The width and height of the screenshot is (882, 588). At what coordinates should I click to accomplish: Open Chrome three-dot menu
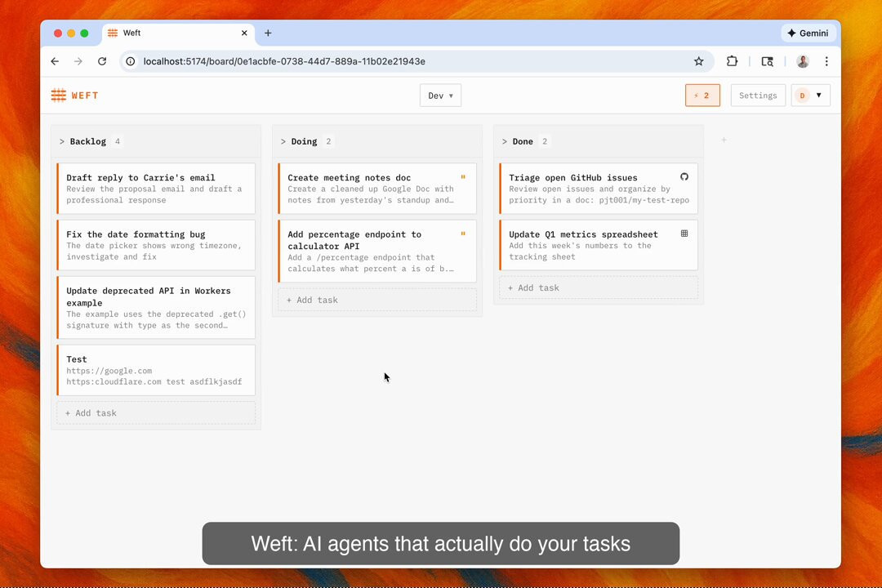click(x=826, y=61)
